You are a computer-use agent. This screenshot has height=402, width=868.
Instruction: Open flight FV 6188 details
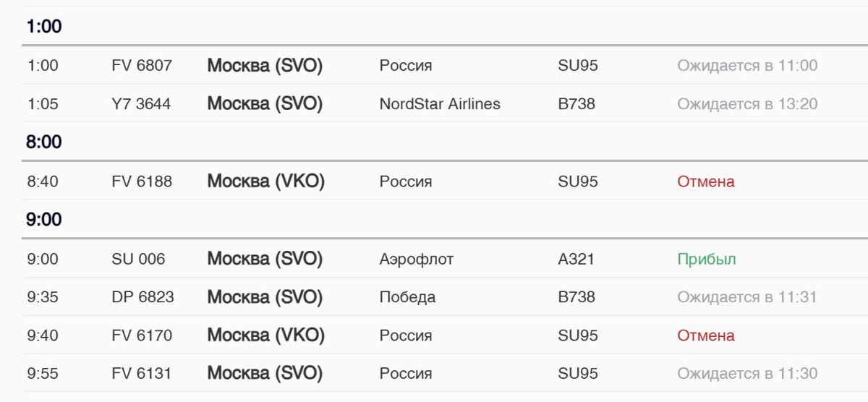pyautogui.click(x=142, y=181)
